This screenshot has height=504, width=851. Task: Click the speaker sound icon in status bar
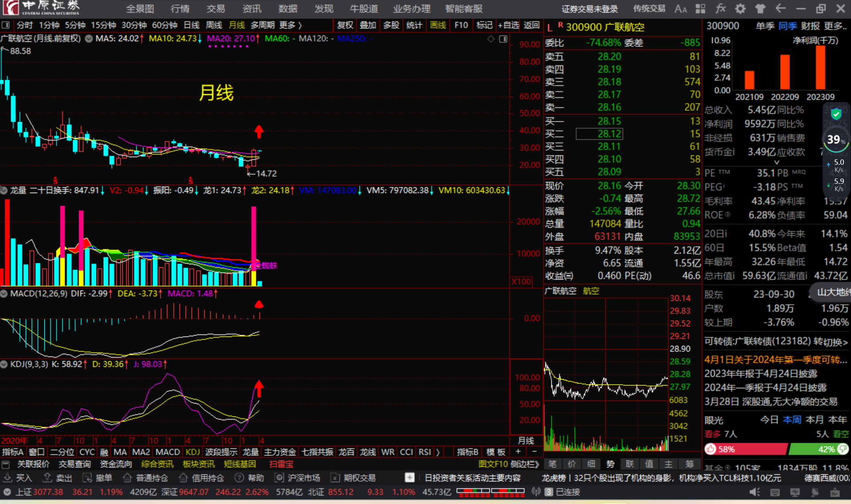pos(755,492)
